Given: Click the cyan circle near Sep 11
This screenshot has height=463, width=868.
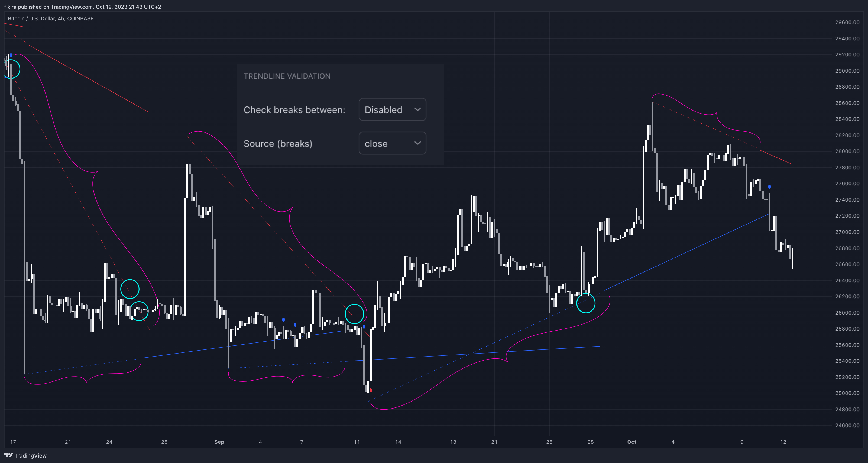Looking at the screenshot, I should pyautogui.click(x=354, y=314).
